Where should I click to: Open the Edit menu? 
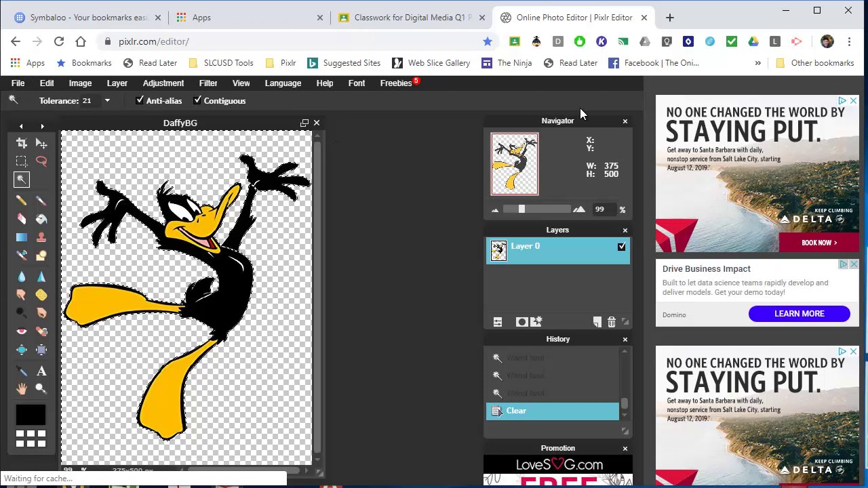47,83
